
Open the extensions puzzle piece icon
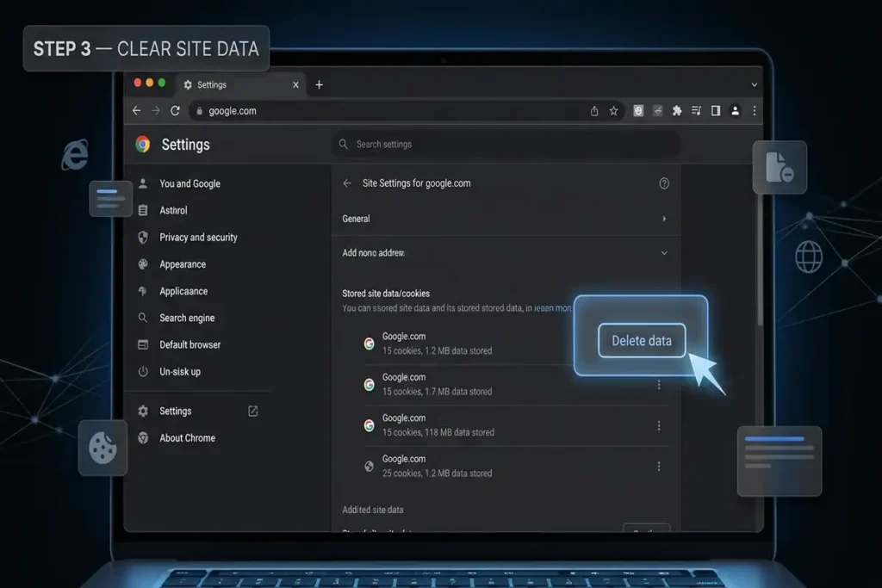point(677,111)
